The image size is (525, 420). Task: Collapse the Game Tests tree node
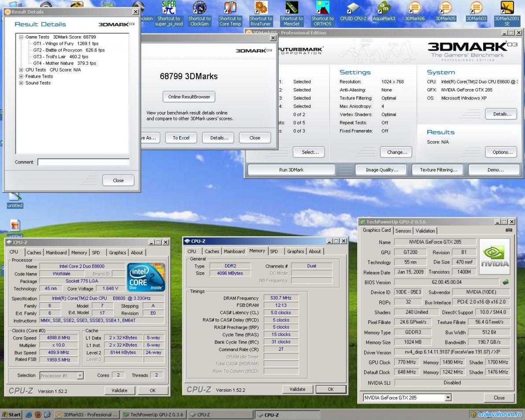(x=21, y=37)
